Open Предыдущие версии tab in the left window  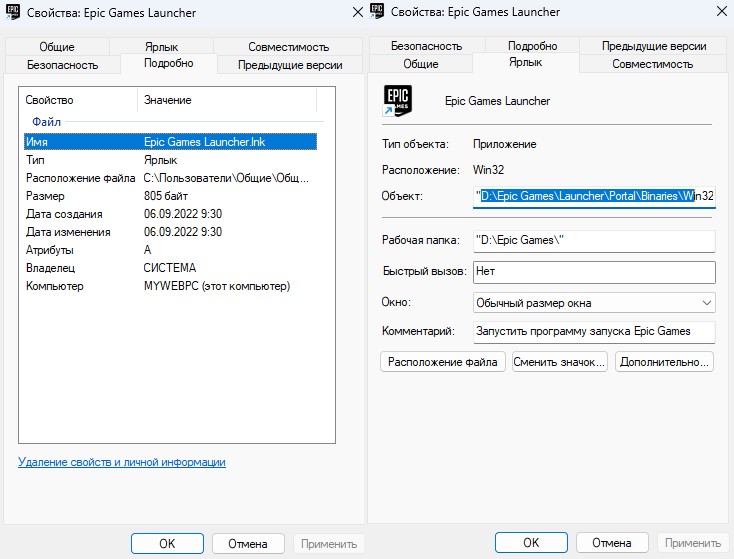[x=290, y=65]
